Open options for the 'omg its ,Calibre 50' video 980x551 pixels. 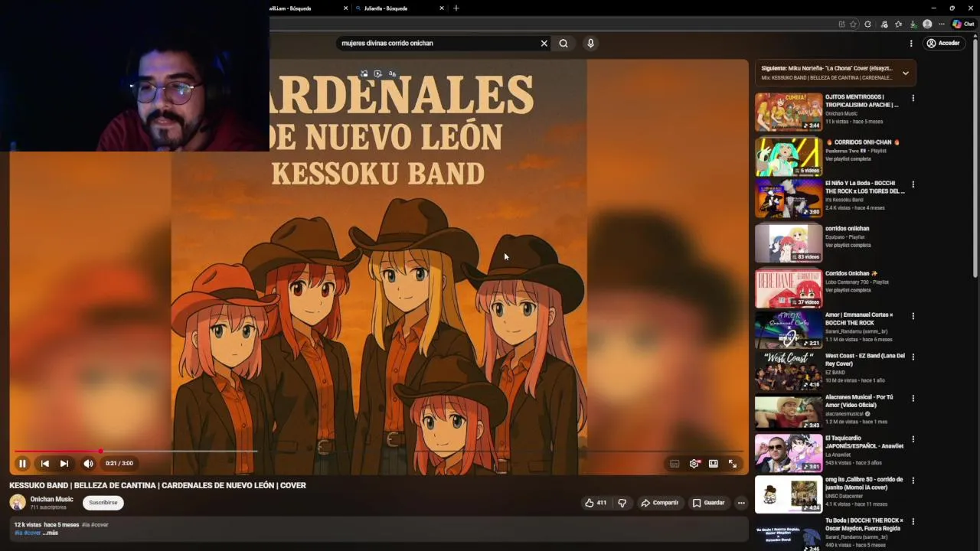point(913,481)
